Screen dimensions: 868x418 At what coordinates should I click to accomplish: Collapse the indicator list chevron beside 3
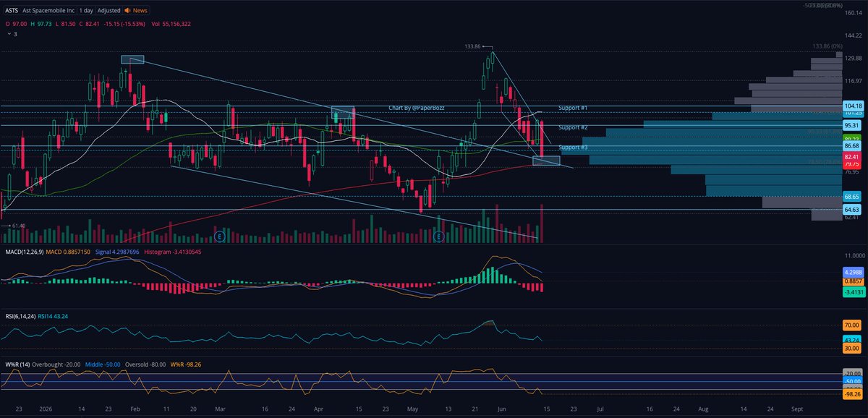click(8, 33)
